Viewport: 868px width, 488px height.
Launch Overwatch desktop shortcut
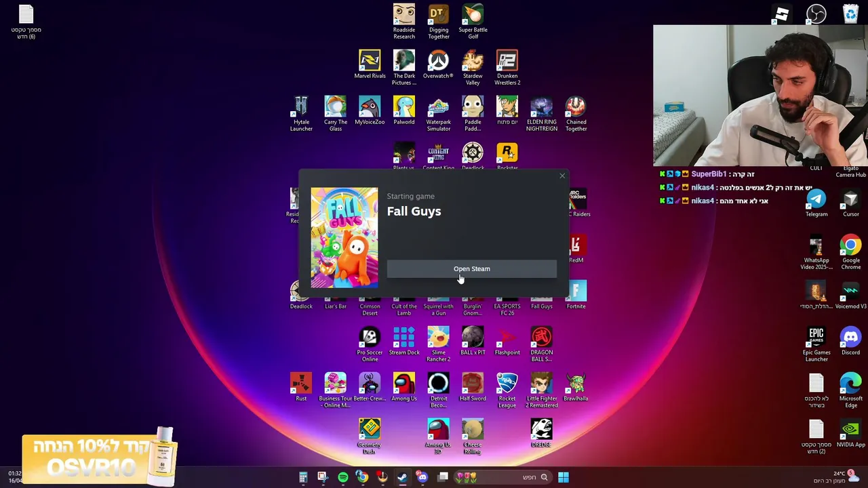click(x=438, y=64)
